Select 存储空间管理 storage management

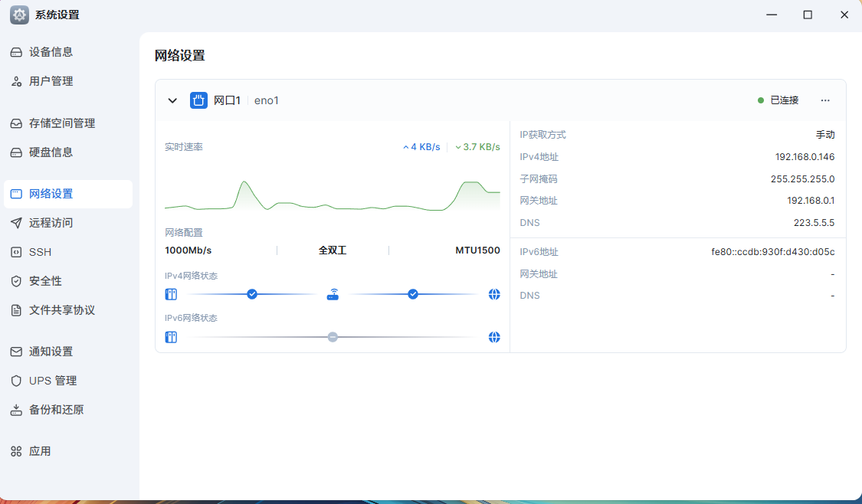pos(58,123)
